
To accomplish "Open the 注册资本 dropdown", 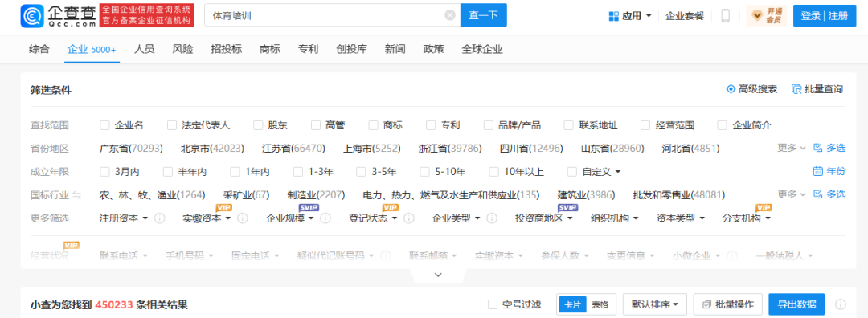I will (x=124, y=218).
